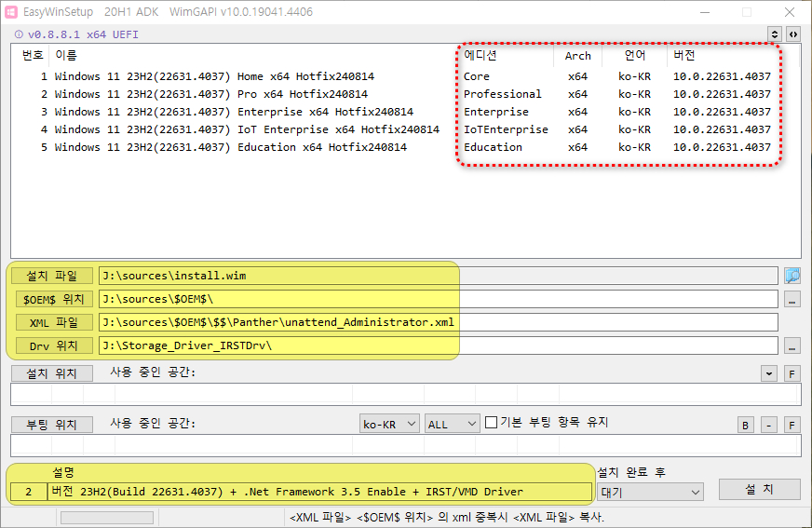This screenshot has height=528, width=812.
Task: Open the ALL dropdown
Action: pos(452,424)
